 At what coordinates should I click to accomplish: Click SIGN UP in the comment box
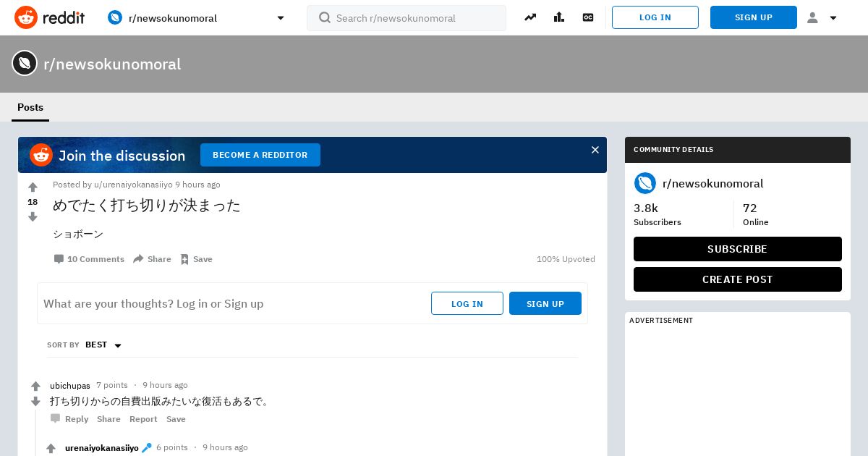(x=545, y=303)
